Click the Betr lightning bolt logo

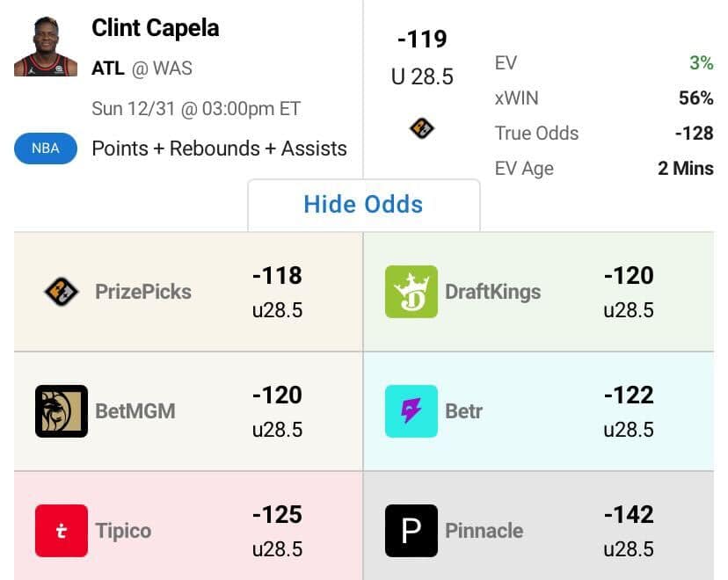411,411
